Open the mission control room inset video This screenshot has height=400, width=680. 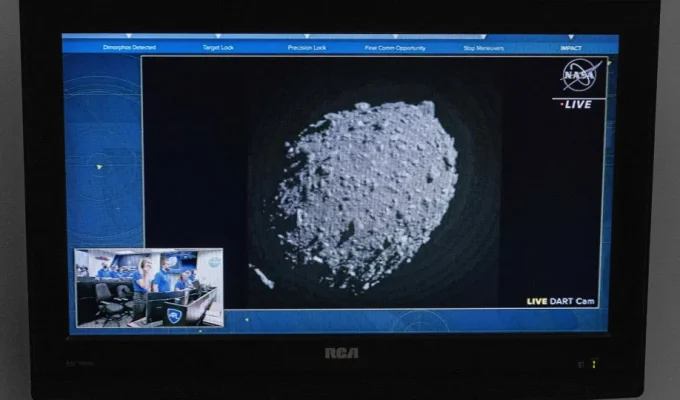point(149,288)
